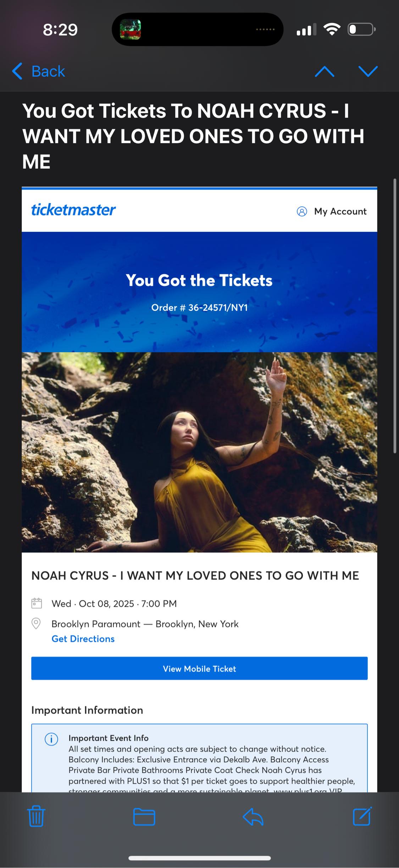Click the location pin icon beside venue
The image size is (399, 868).
[36, 623]
